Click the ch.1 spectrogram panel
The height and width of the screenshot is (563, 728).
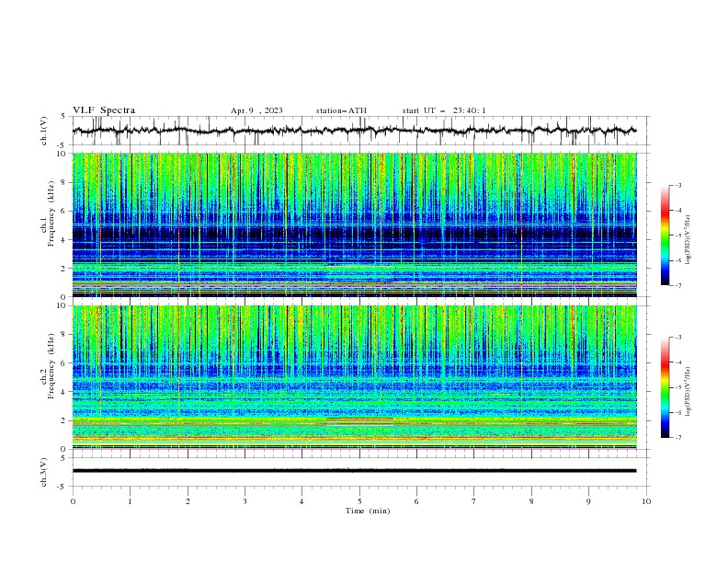point(355,224)
